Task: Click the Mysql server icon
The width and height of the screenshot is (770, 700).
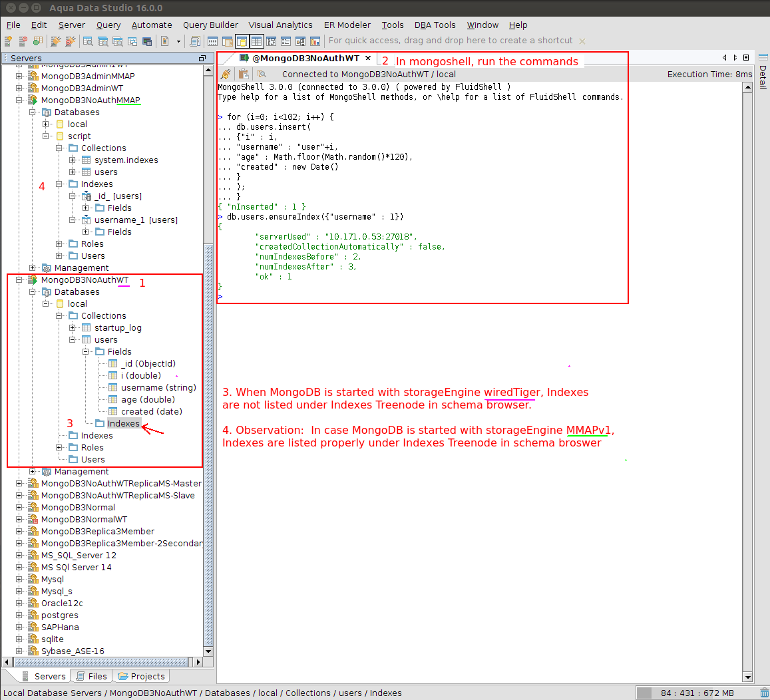Action: coord(33,580)
